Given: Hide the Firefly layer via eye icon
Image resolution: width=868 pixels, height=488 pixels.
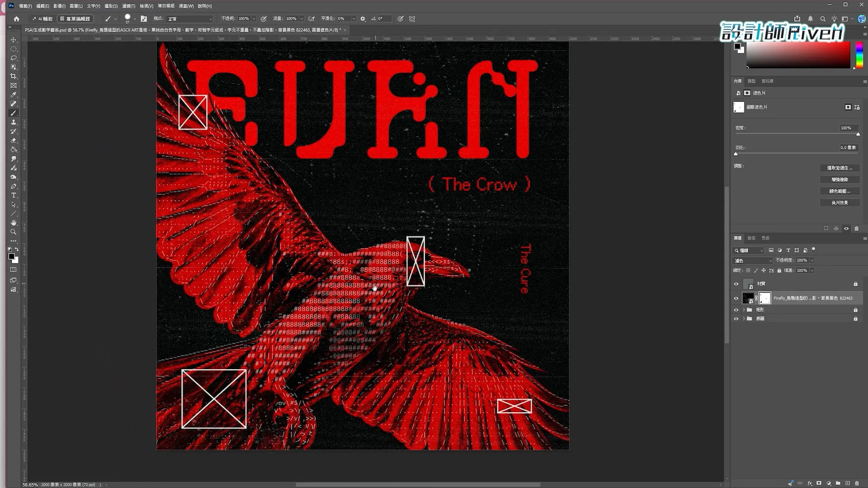Looking at the screenshot, I should pos(736,298).
